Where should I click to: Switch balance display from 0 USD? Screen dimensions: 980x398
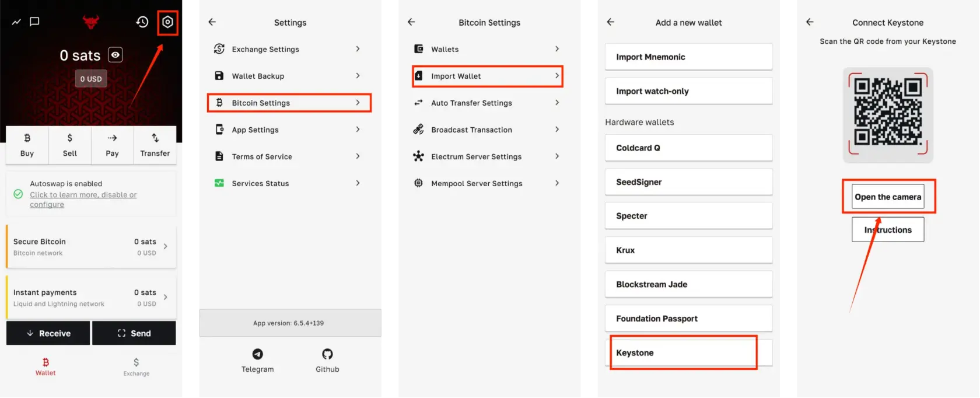point(91,79)
